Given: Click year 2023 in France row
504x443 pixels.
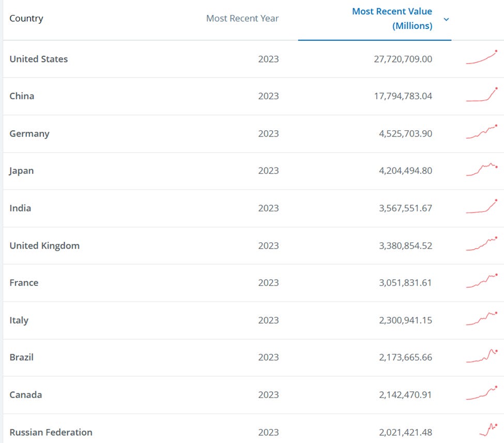Looking at the screenshot, I should pos(268,283).
